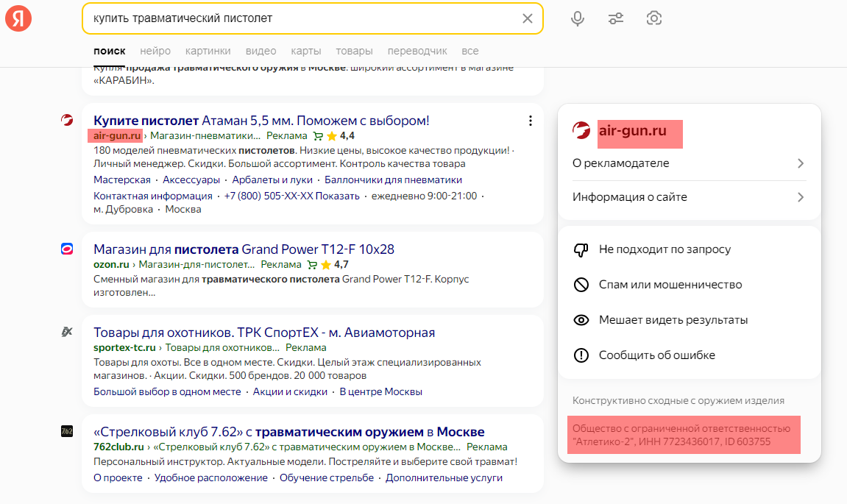
Task: Click air-gun.ru logo in side panel
Action: [x=581, y=130]
